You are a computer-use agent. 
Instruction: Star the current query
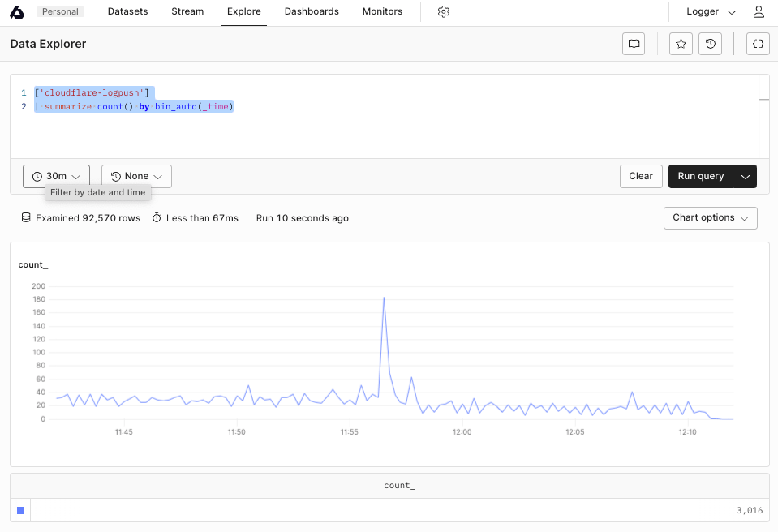tap(680, 44)
